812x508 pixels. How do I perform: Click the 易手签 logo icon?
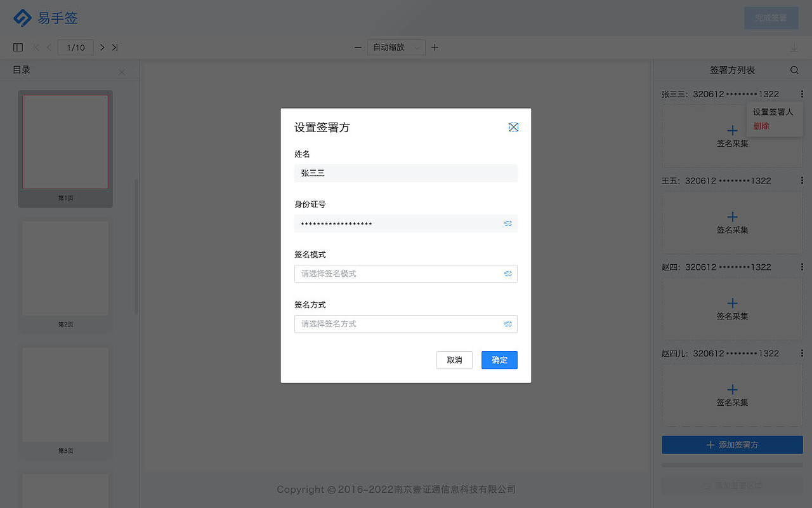click(22, 18)
